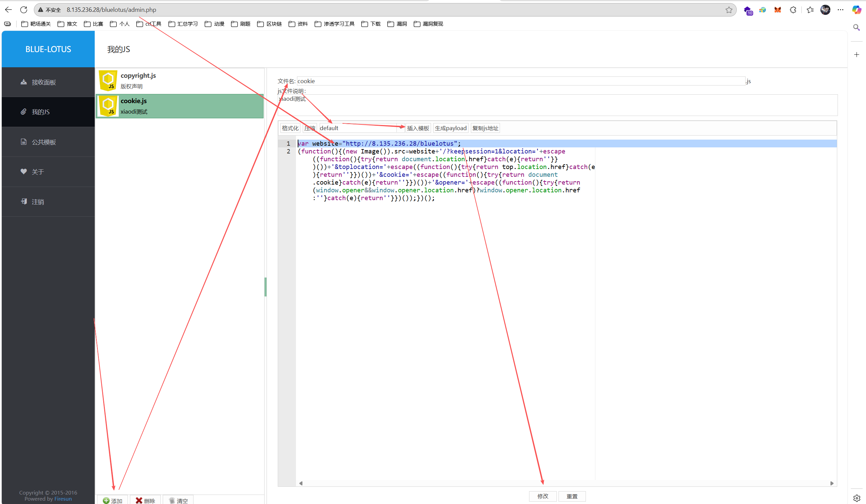Open the Copilot sidebar icon
This screenshot has width=866, height=504.
(x=856, y=10)
